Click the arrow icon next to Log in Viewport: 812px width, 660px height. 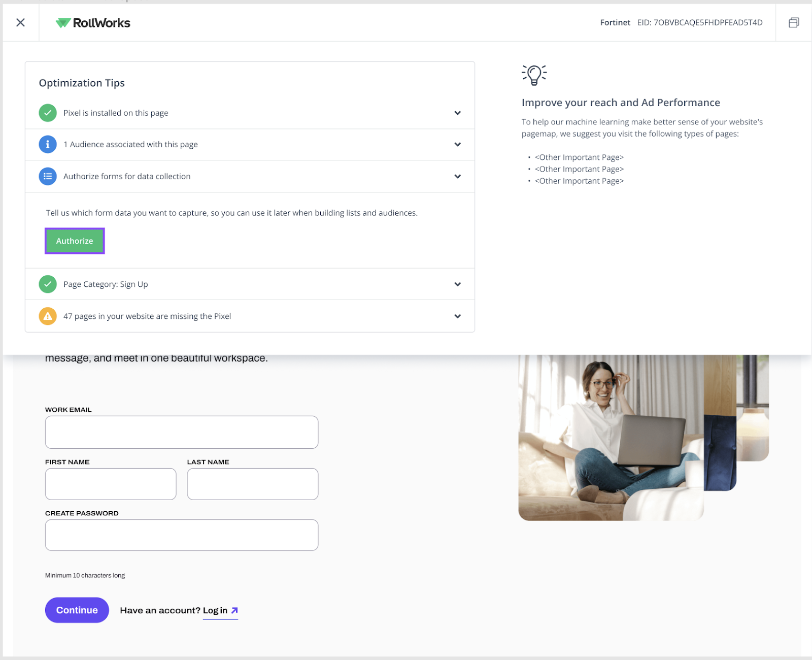pyautogui.click(x=234, y=610)
